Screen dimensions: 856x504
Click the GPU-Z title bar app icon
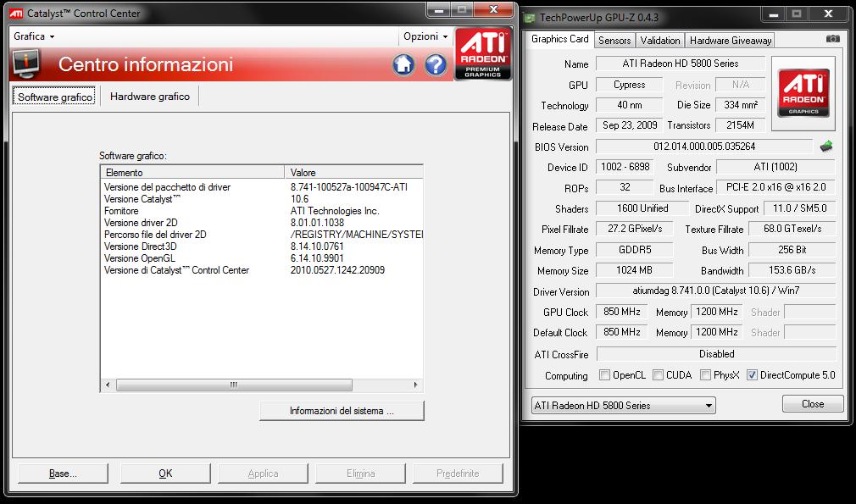pos(529,18)
